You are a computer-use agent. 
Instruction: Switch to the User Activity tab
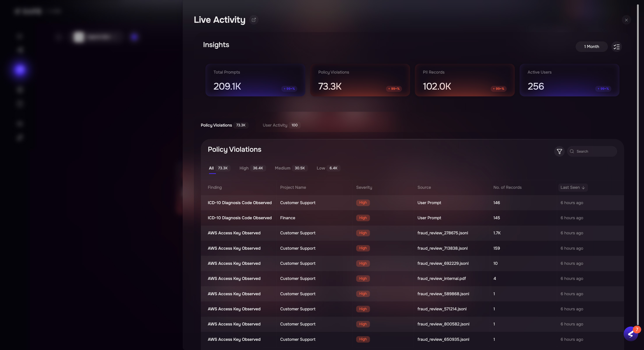[281, 125]
